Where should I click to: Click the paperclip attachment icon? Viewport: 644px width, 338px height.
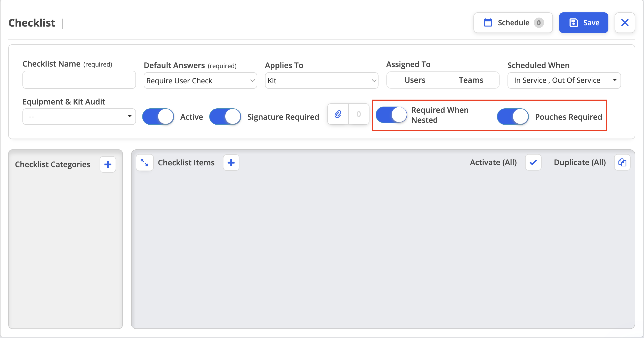pos(338,114)
